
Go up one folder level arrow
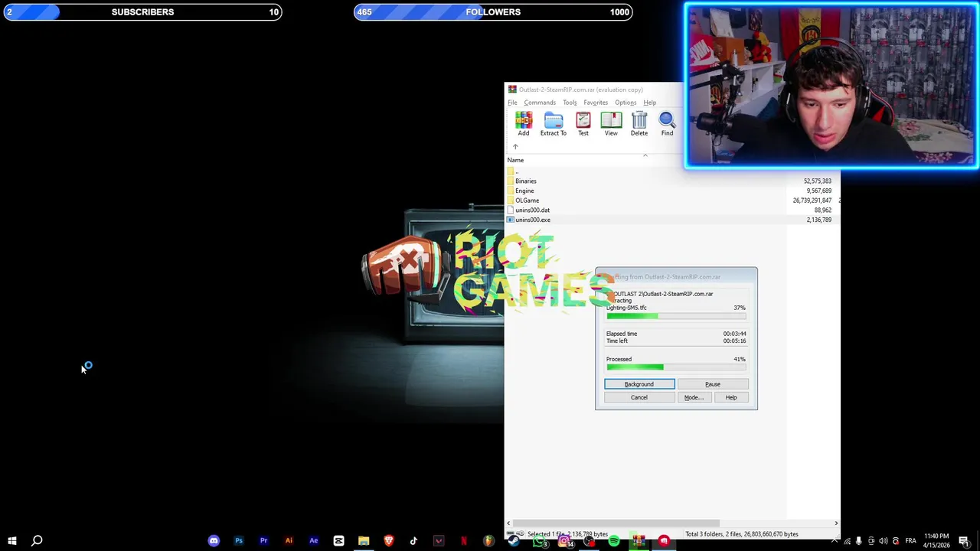tap(515, 147)
